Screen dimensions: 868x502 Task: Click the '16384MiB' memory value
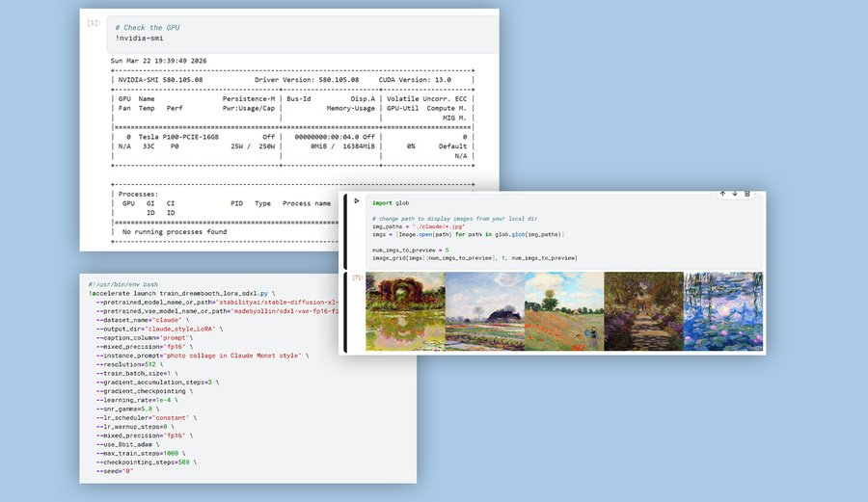tap(359, 146)
